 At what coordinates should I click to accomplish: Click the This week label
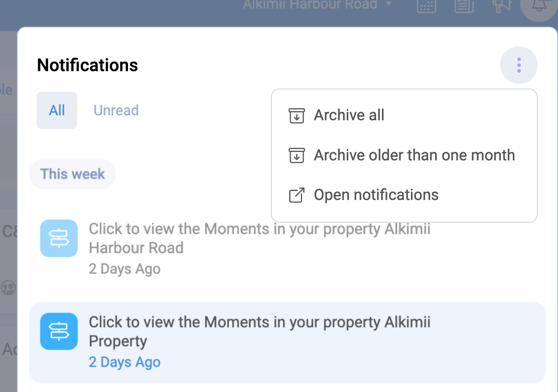[x=72, y=173]
